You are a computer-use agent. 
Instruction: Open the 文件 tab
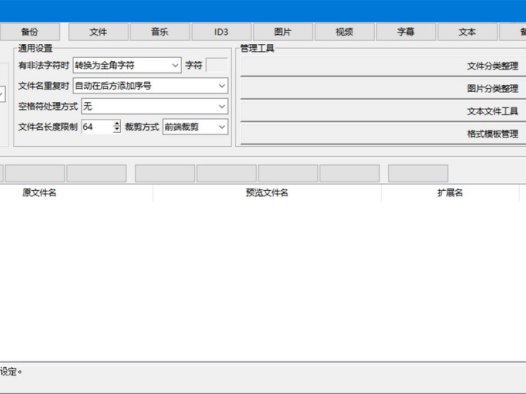tap(98, 32)
